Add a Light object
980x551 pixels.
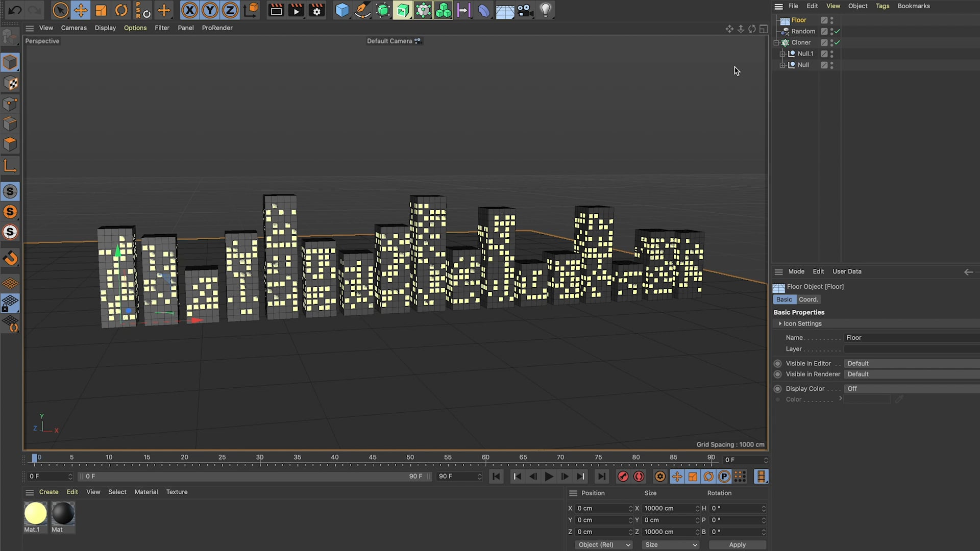(x=546, y=10)
